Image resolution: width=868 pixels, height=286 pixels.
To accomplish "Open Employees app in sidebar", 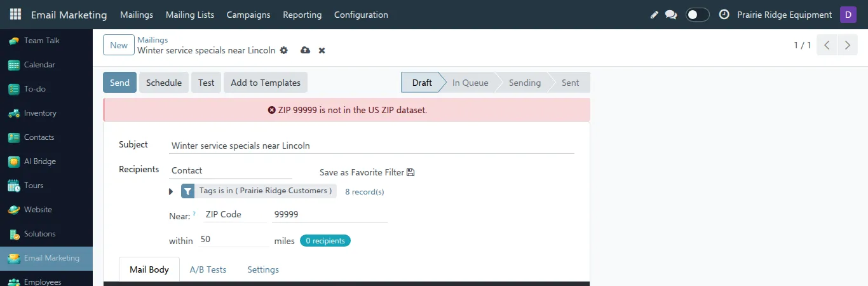I will point(46,280).
